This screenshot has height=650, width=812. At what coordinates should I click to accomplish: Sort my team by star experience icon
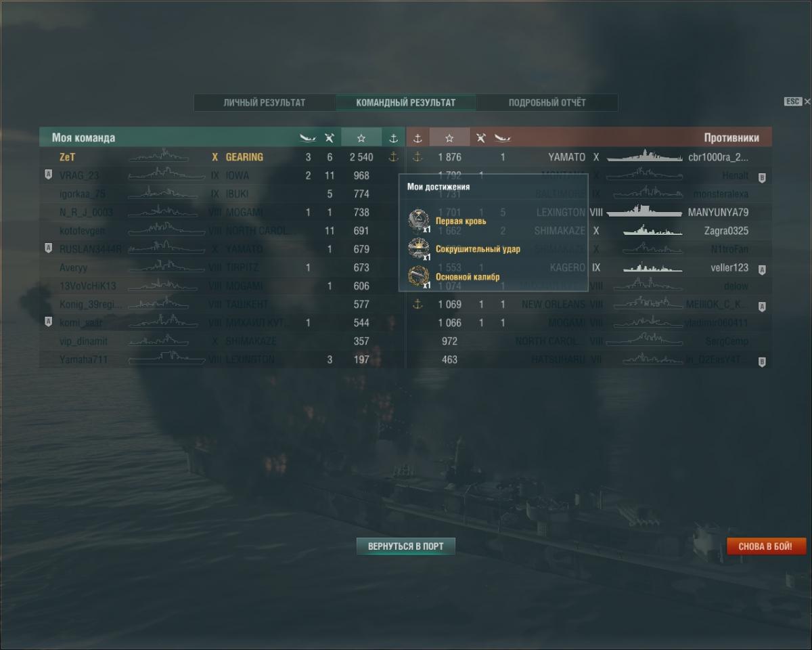[x=361, y=137]
